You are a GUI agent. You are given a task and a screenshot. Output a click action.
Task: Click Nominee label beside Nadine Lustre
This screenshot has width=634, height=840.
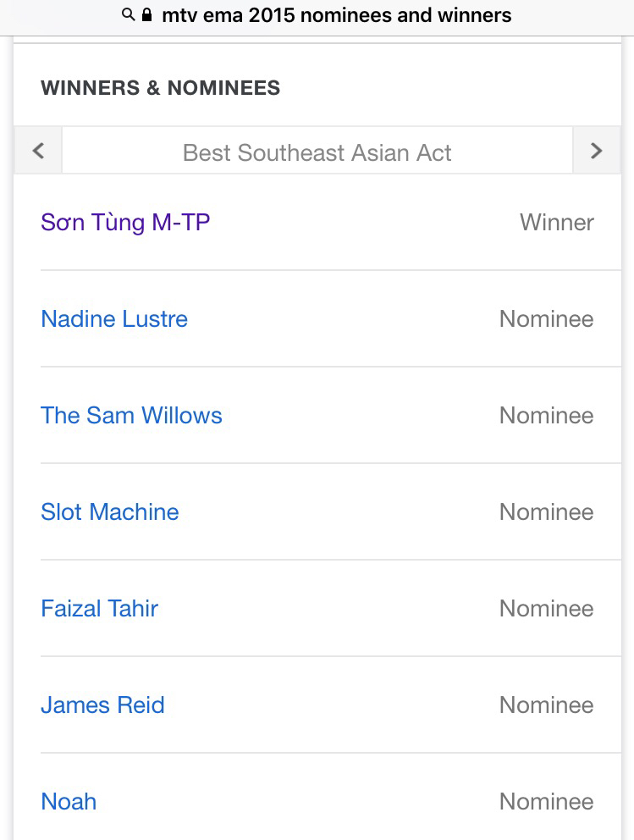546,319
